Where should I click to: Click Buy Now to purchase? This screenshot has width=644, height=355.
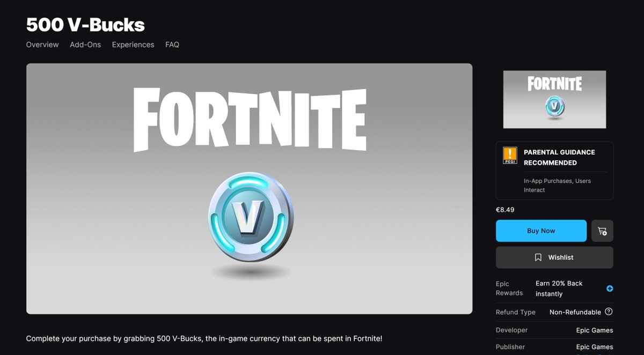coord(541,231)
